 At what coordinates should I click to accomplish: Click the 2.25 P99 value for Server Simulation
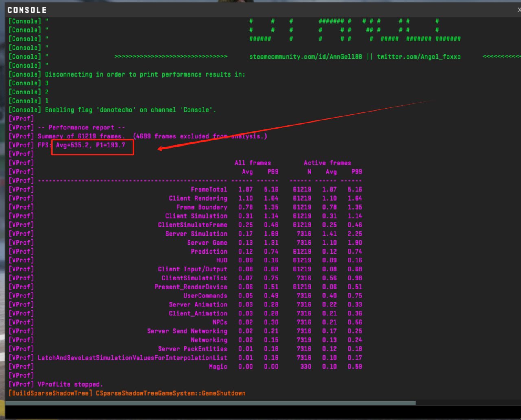pyautogui.click(x=355, y=234)
